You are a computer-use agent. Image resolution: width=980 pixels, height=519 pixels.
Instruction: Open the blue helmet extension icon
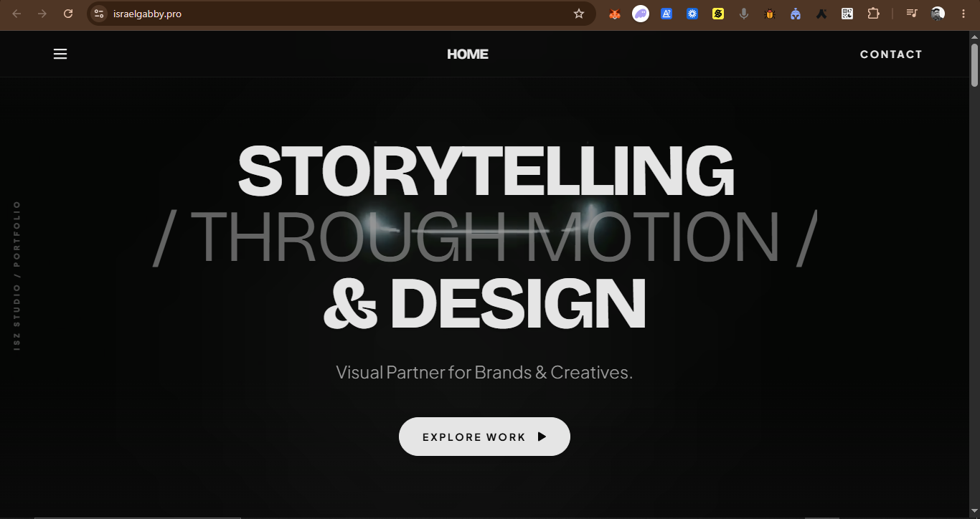pyautogui.click(x=796, y=14)
